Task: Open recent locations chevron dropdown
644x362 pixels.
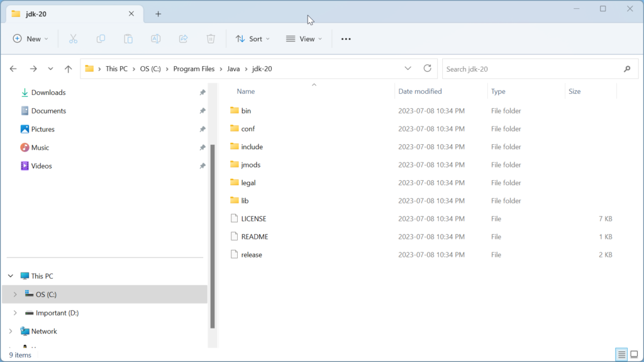Action: [50, 69]
